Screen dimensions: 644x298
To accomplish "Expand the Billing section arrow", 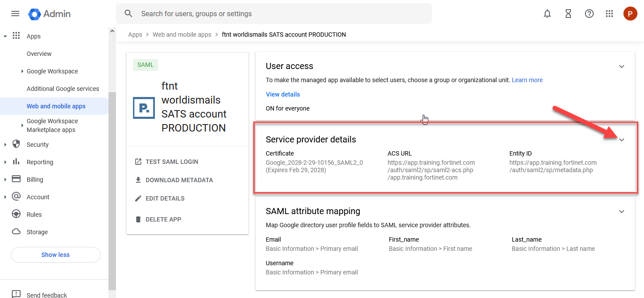I will 5,180.
